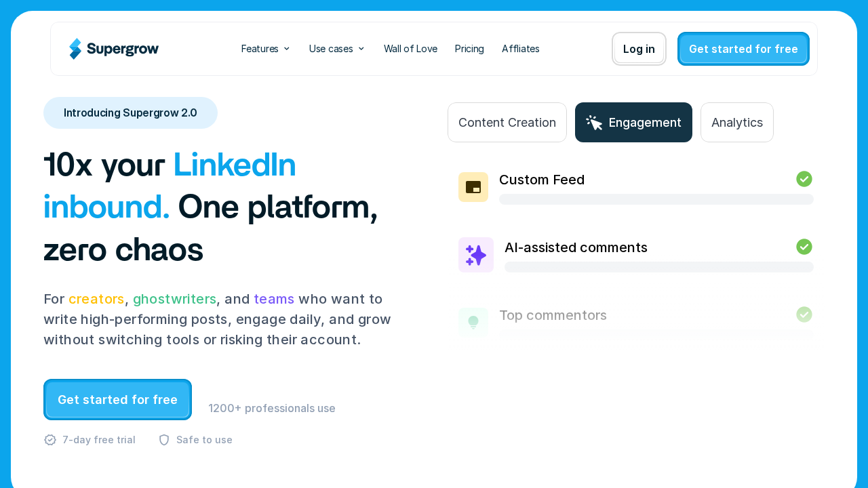Expand the Use cases dropdown menu

(337, 49)
